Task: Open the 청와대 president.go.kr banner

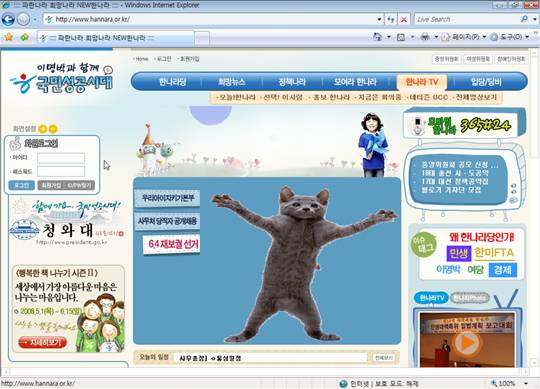Action: (x=65, y=231)
